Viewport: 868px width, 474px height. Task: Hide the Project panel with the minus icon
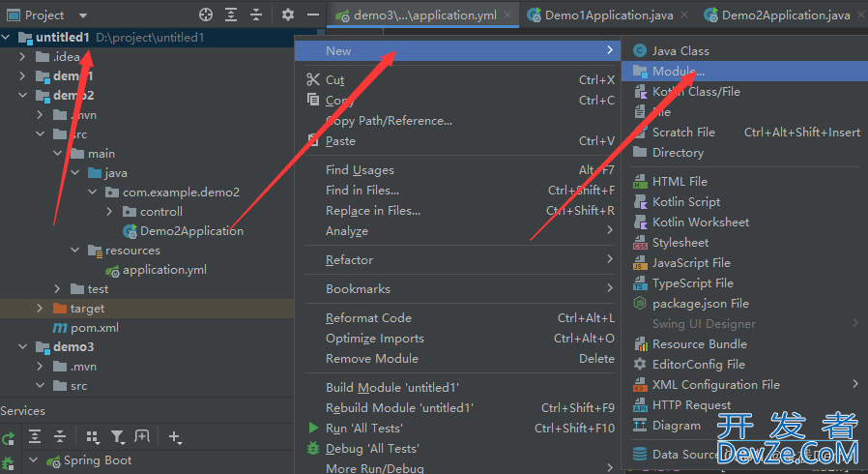tap(313, 15)
